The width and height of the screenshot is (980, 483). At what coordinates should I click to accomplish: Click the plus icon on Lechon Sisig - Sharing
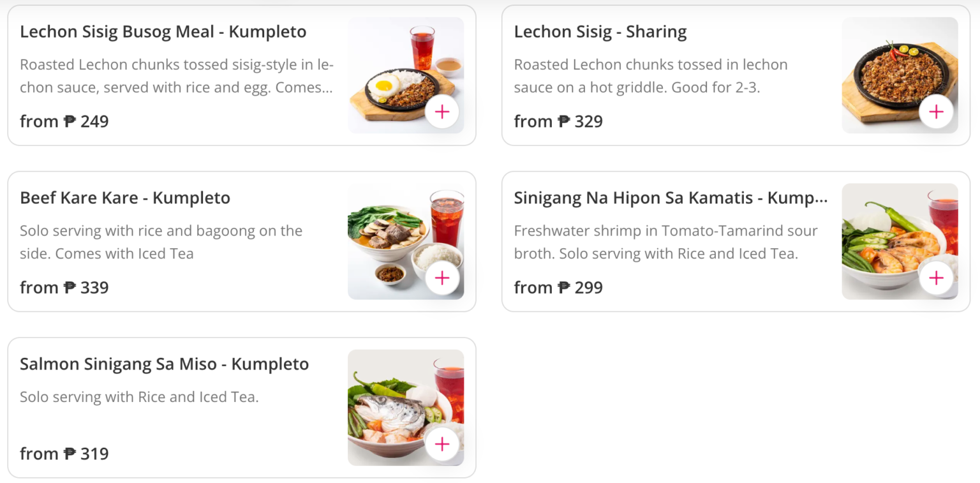935,112
